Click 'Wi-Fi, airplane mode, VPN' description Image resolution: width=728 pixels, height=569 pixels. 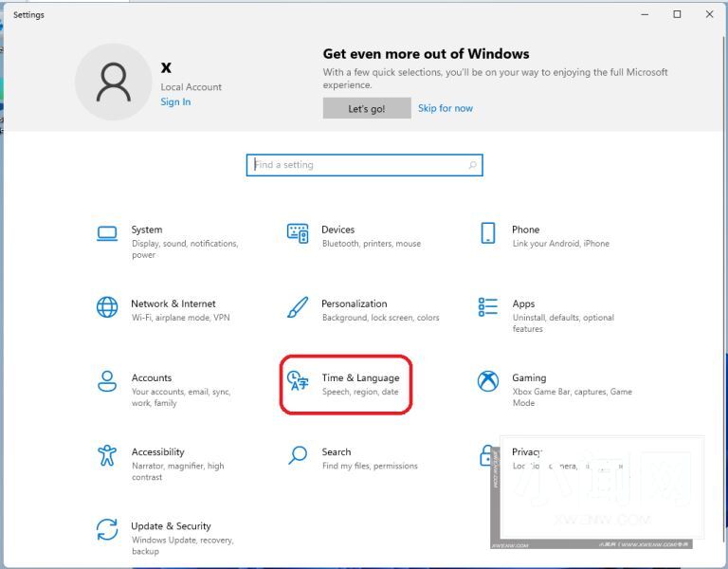click(181, 318)
